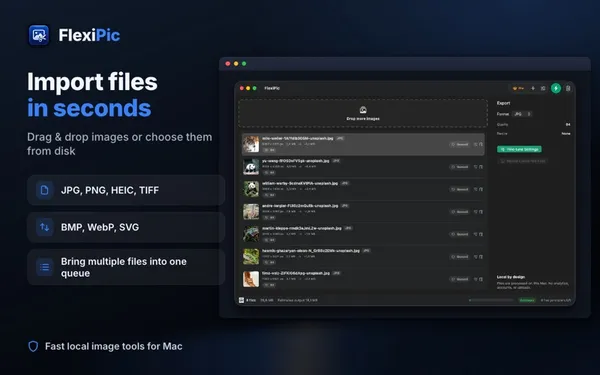
Task: Select the chameleon image thumbnail row
Action: pos(363,234)
